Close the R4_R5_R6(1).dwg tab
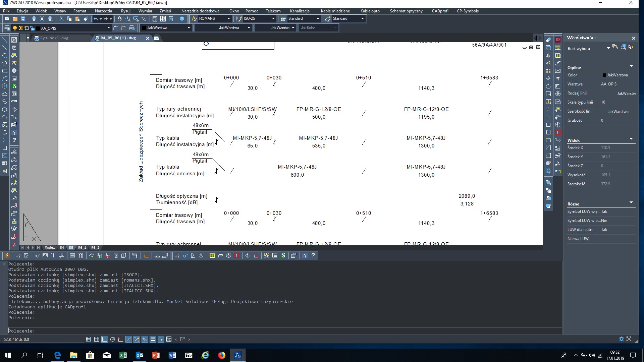Image resolution: width=644 pixels, height=362 pixels. [x=148, y=38]
